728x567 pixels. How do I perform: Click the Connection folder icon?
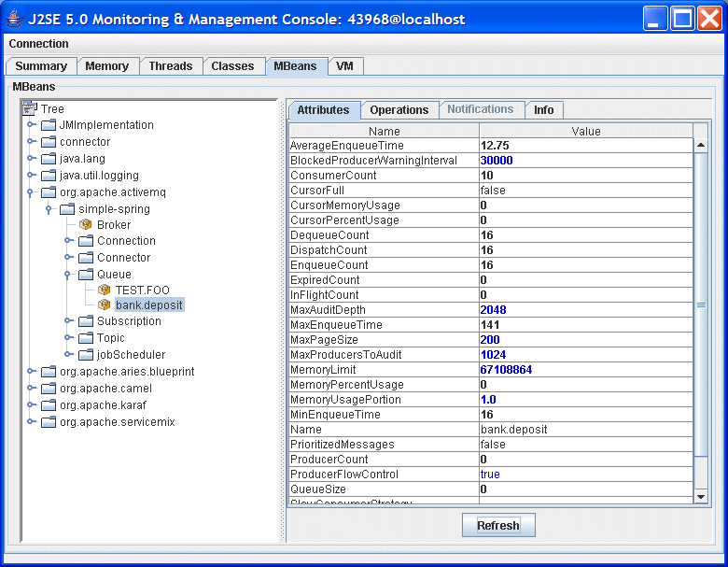tap(86, 241)
